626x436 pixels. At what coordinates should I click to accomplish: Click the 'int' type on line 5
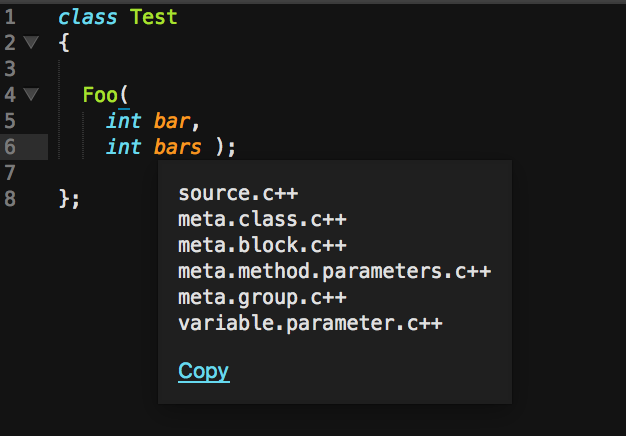[x=124, y=121]
